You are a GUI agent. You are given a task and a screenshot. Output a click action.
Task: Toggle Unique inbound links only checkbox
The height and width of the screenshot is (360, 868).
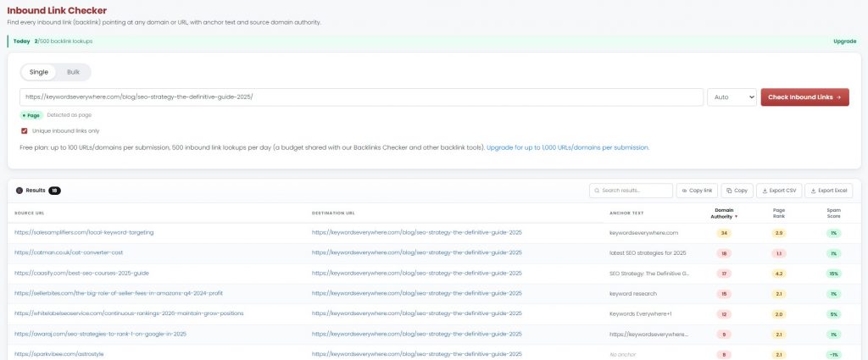25,131
